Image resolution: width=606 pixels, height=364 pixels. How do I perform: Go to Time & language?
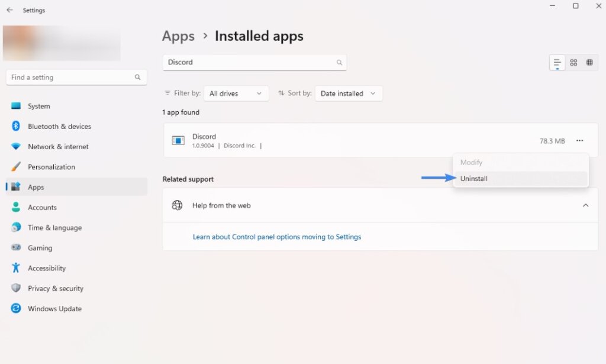76,228
